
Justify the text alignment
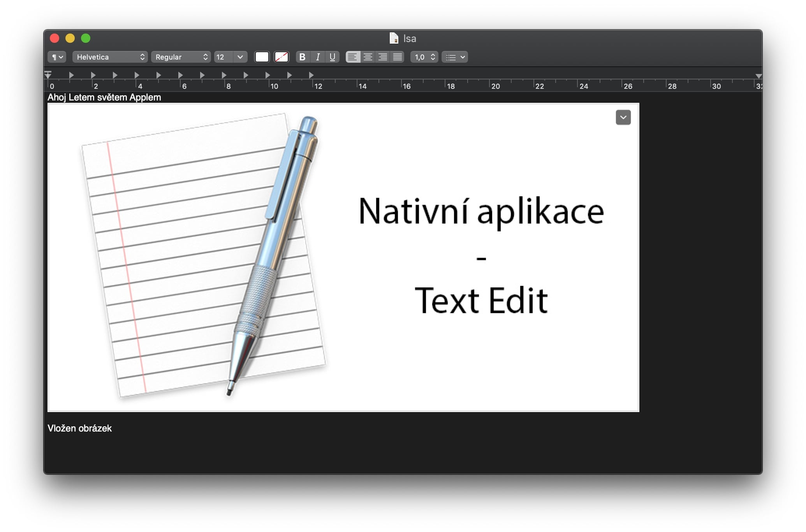(x=397, y=57)
